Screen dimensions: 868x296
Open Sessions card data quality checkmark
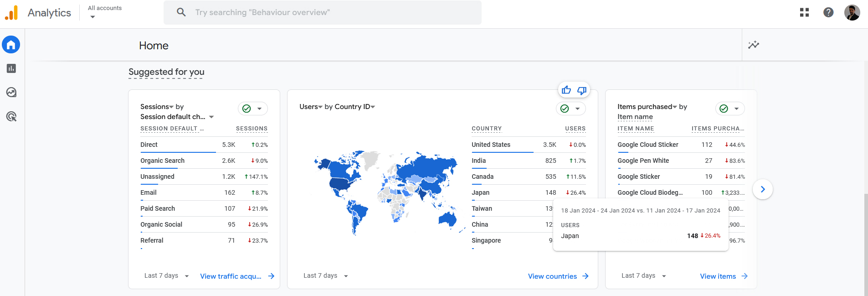[247, 109]
